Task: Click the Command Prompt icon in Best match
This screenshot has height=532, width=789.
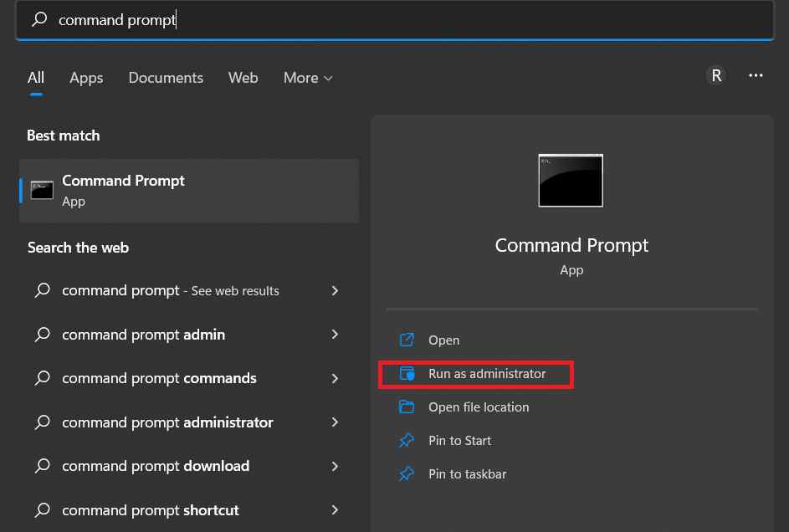Action: pyautogui.click(x=42, y=191)
